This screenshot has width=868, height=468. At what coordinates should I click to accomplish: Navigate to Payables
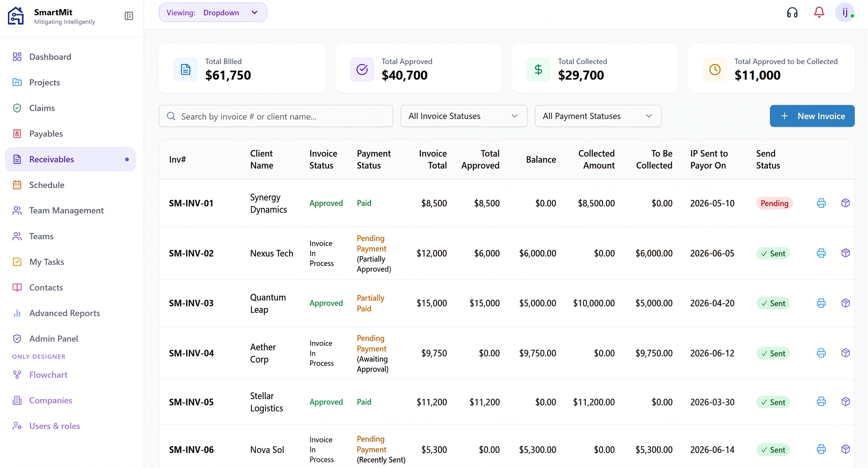70,134
